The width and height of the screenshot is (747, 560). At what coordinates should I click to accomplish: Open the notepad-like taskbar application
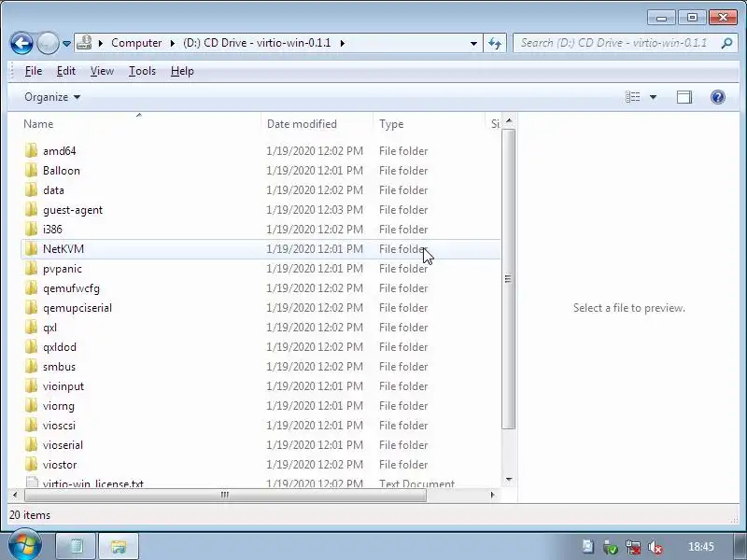[77, 546]
